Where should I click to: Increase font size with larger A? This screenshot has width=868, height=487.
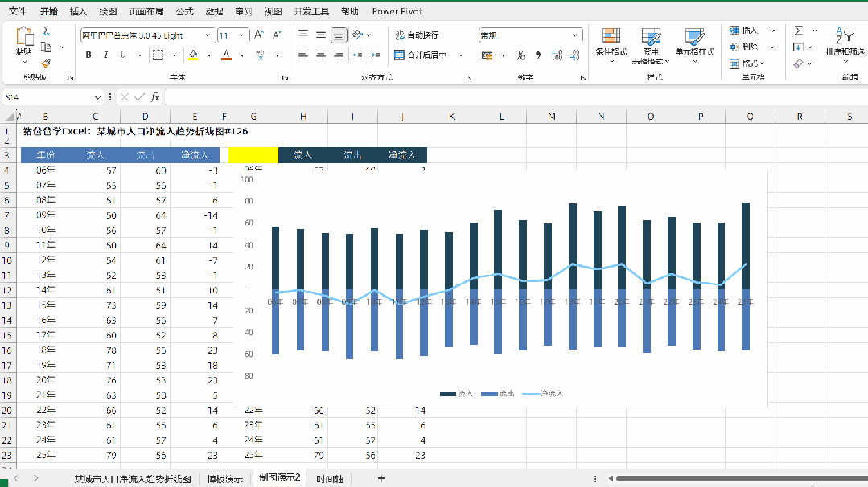click(x=258, y=35)
